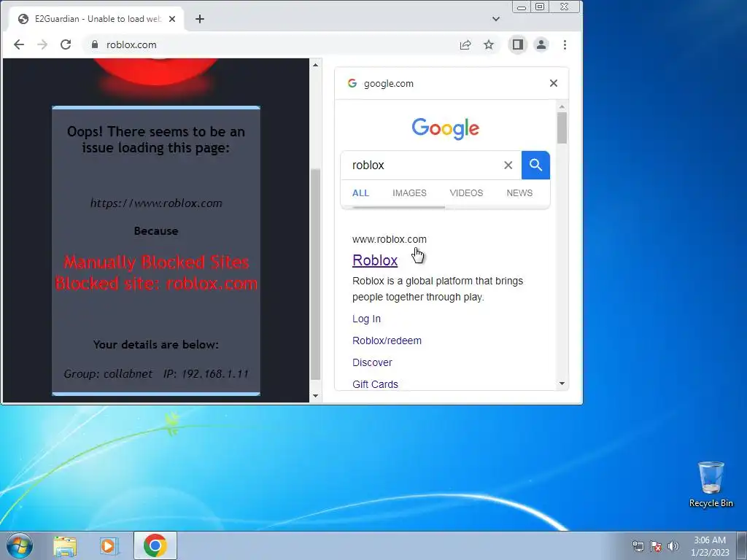
Task: Click the 'Blocked site: roblox.com' red text
Action: (x=156, y=284)
